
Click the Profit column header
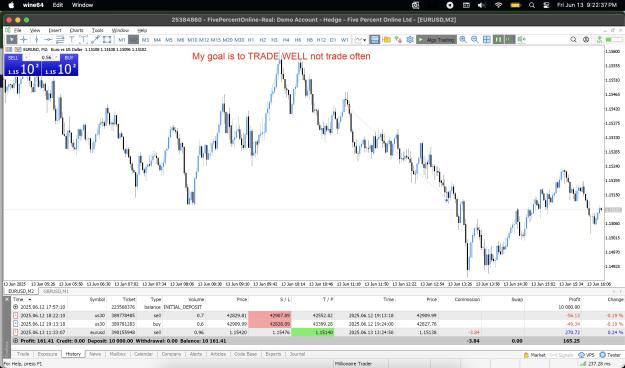(574, 299)
